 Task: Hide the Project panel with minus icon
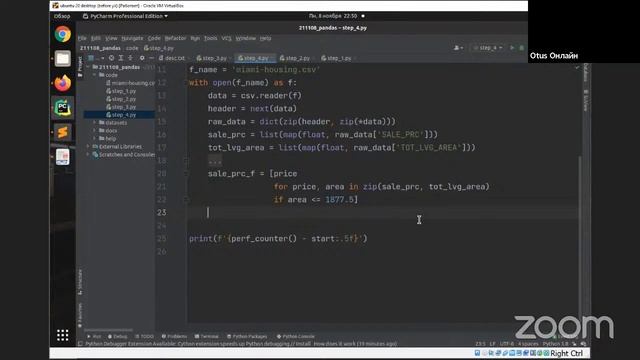coord(151,58)
